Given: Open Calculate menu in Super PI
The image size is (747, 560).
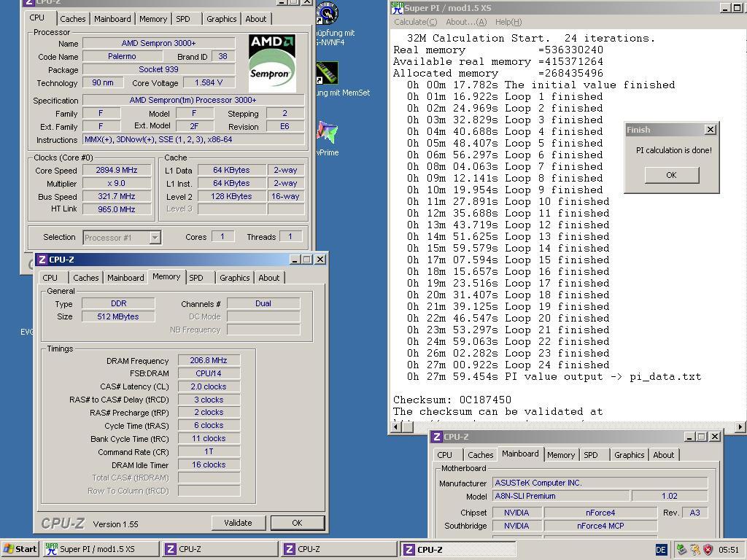Looking at the screenshot, I should point(415,22).
